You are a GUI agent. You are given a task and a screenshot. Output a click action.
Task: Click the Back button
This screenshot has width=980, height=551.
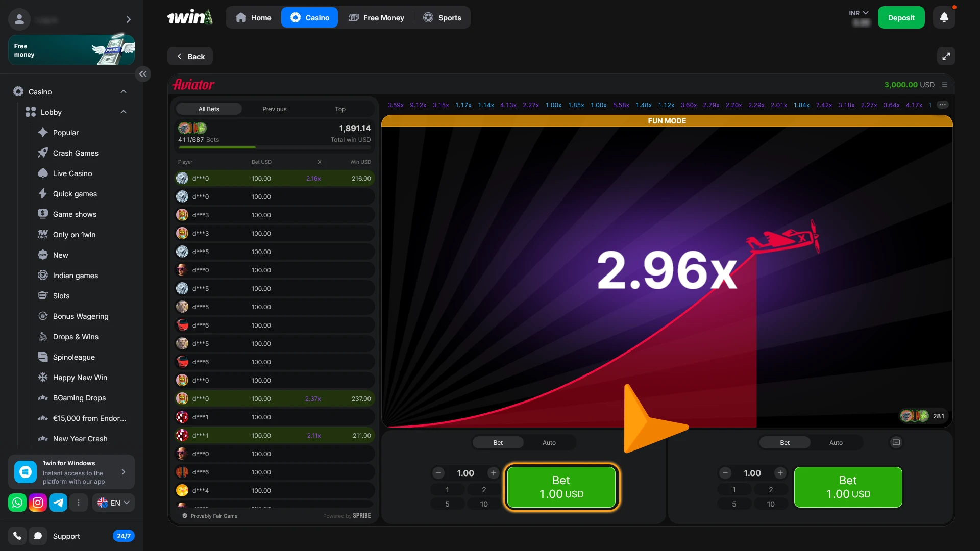190,56
